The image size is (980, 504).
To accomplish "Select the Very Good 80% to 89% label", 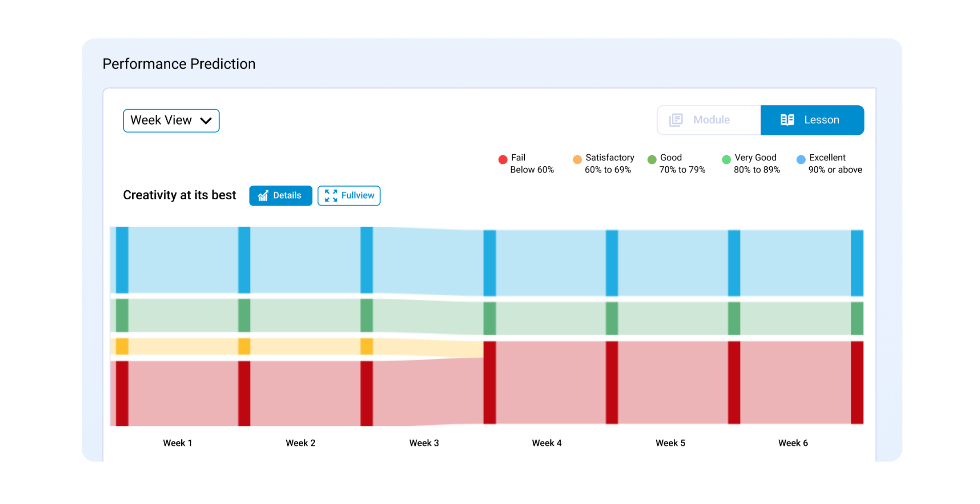I will click(x=757, y=163).
